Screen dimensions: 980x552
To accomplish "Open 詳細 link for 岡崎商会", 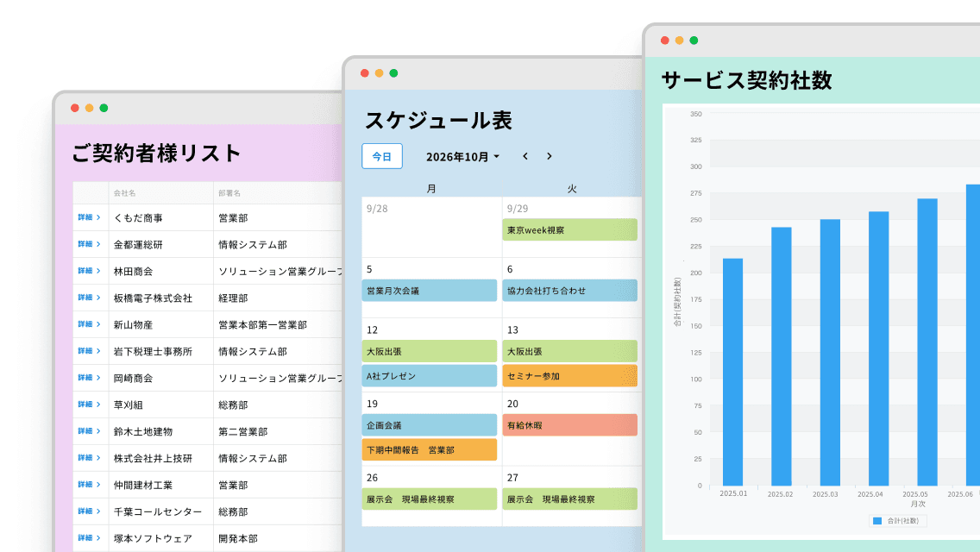I will [89, 378].
